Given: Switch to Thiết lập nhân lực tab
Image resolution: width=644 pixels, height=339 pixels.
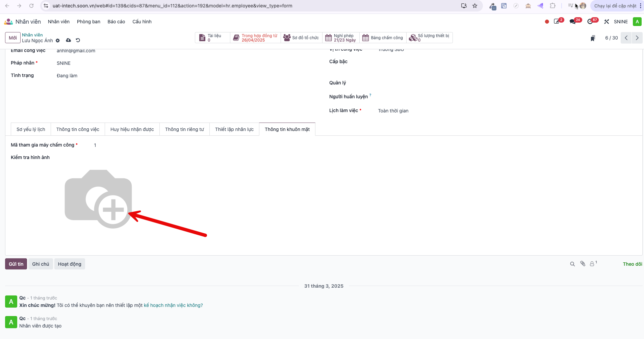Looking at the screenshot, I should [x=234, y=129].
